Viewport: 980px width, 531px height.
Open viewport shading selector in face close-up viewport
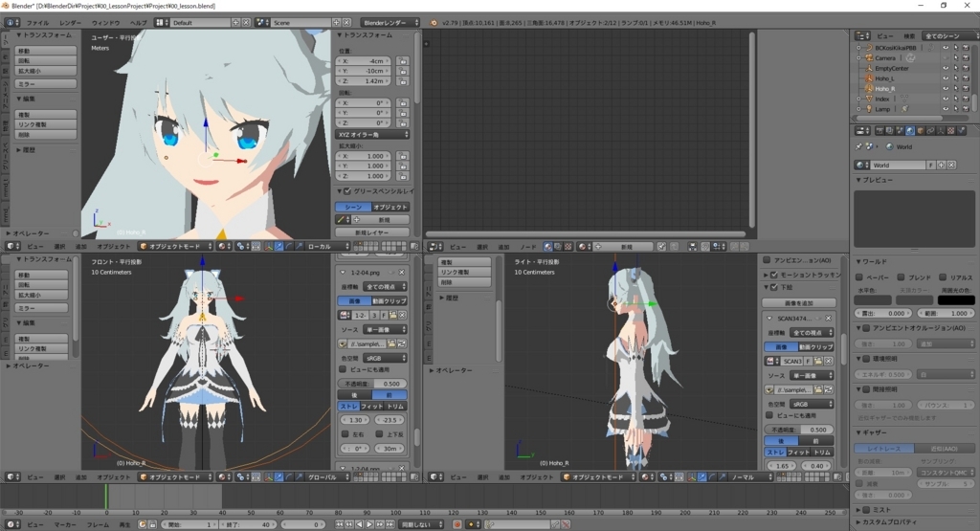click(222, 246)
